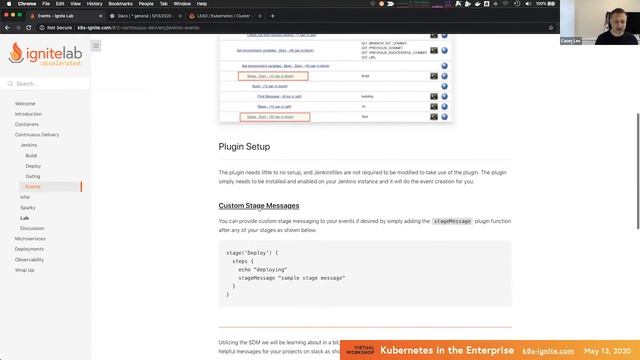
Task: Click the search magnifier icon in sidebar
Action: (x=10, y=84)
